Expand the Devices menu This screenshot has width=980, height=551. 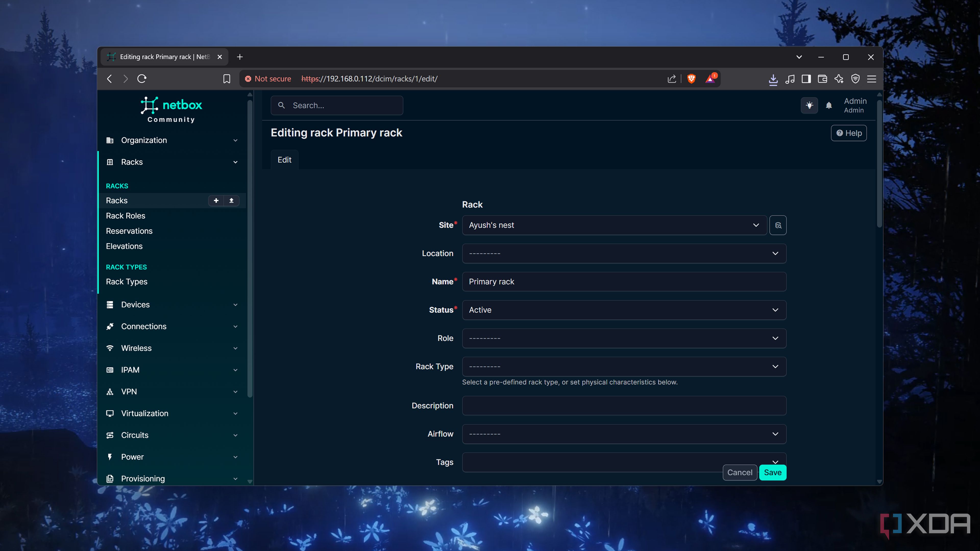[172, 305]
